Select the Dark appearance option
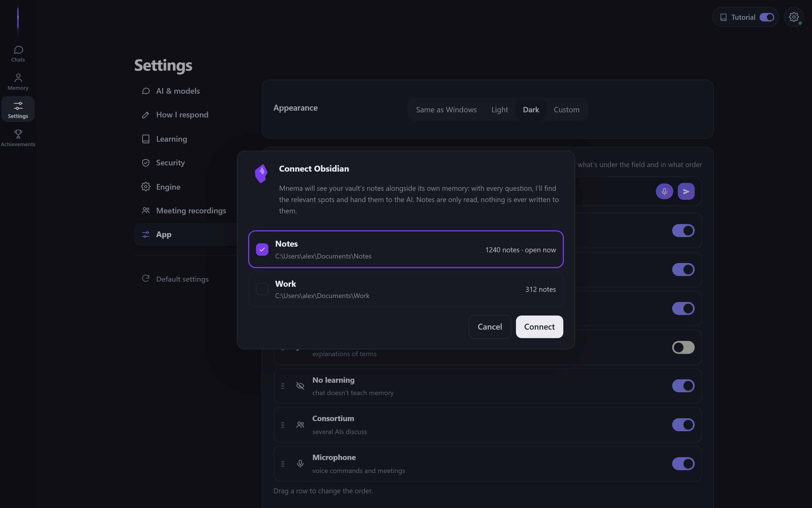Screen dimensions: 812x508 [x=531, y=110]
